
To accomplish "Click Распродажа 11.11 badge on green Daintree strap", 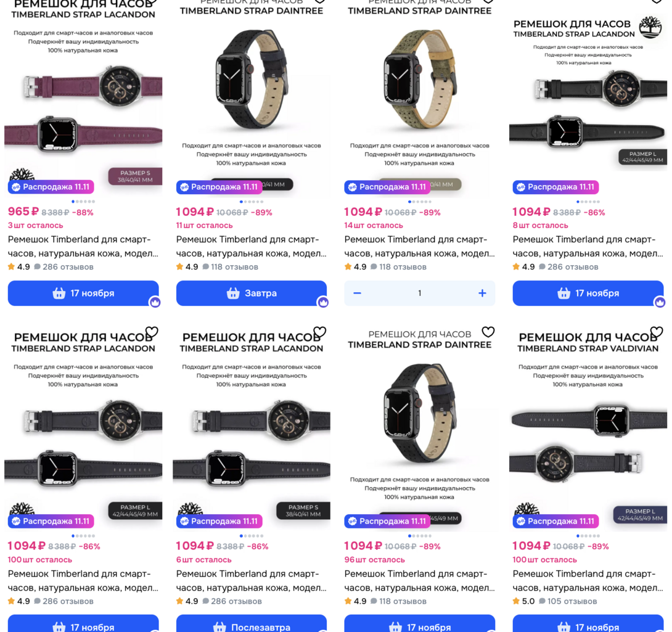I will pos(387,187).
